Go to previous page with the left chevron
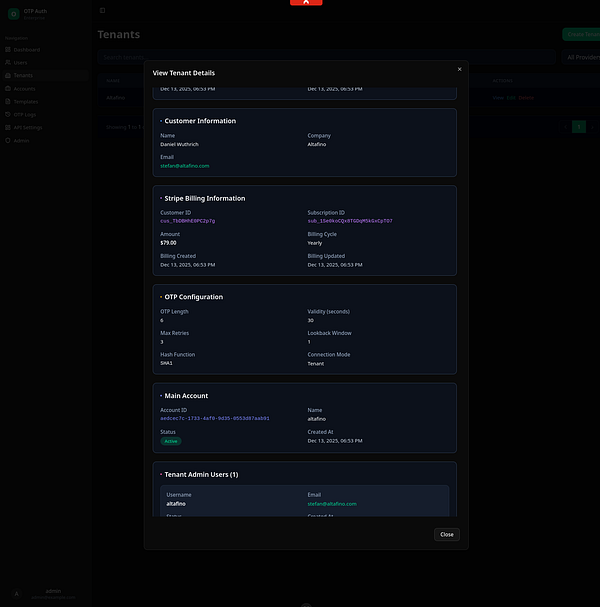This screenshot has height=607, width=600. pyautogui.click(x=566, y=127)
